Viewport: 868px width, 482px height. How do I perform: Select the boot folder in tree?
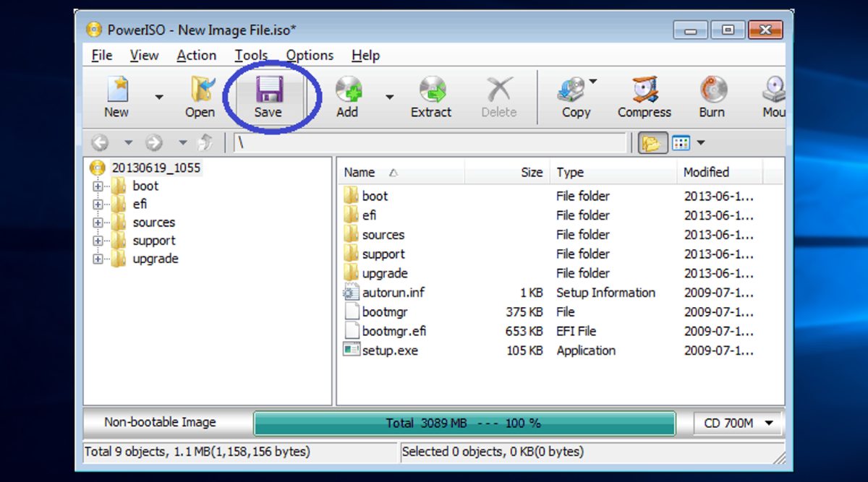(x=145, y=186)
